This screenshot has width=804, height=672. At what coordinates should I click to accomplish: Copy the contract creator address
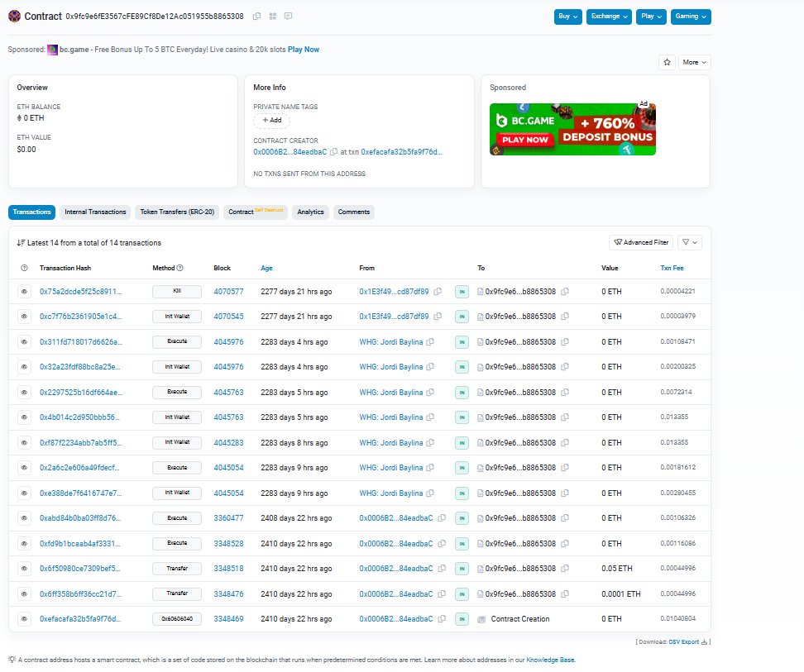[333, 152]
